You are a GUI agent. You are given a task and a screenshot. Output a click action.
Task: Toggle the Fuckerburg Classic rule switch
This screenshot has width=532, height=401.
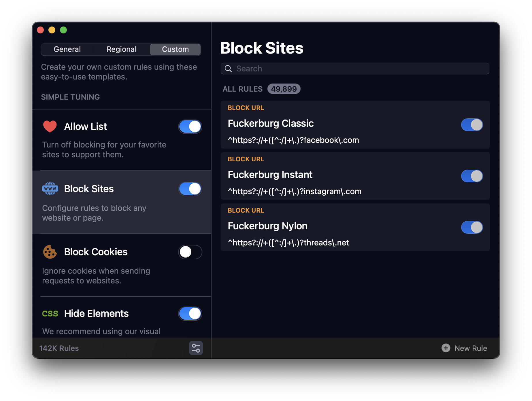(472, 125)
